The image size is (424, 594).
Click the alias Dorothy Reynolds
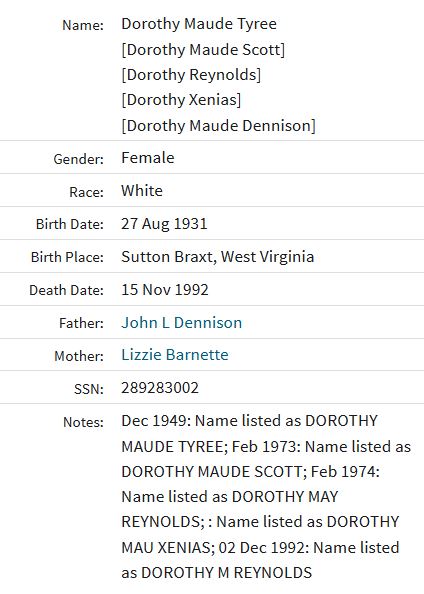click(x=191, y=75)
